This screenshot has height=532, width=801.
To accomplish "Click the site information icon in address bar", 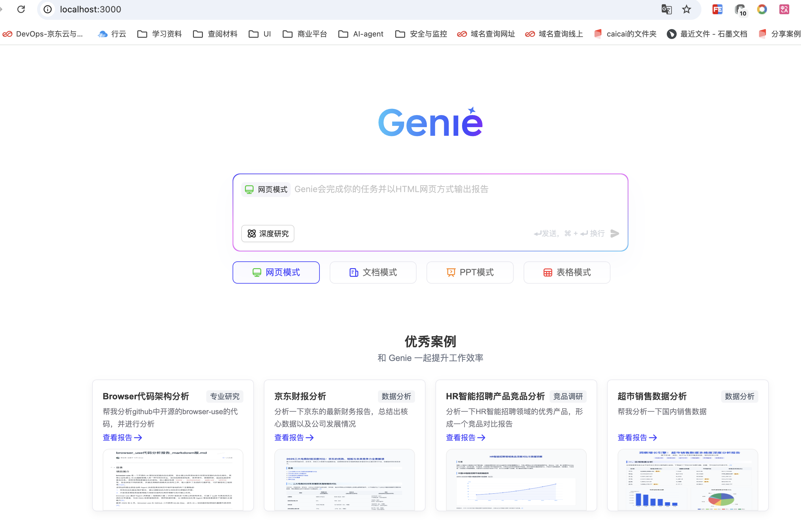I will [x=47, y=9].
